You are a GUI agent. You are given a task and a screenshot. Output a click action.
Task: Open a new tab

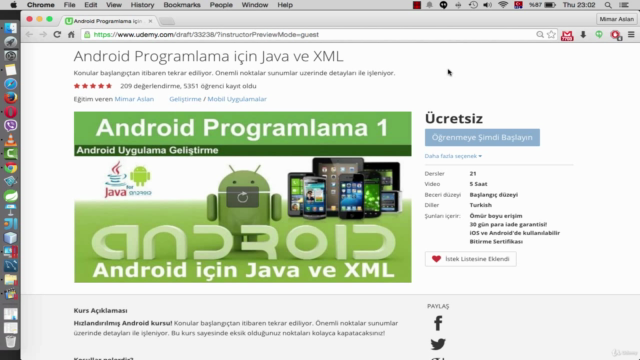(x=167, y=21)
